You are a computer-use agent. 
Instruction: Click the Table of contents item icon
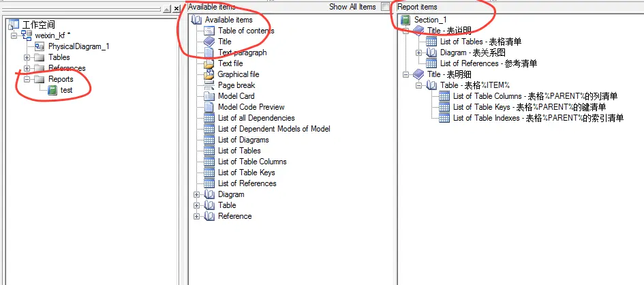tap(209, 31)
